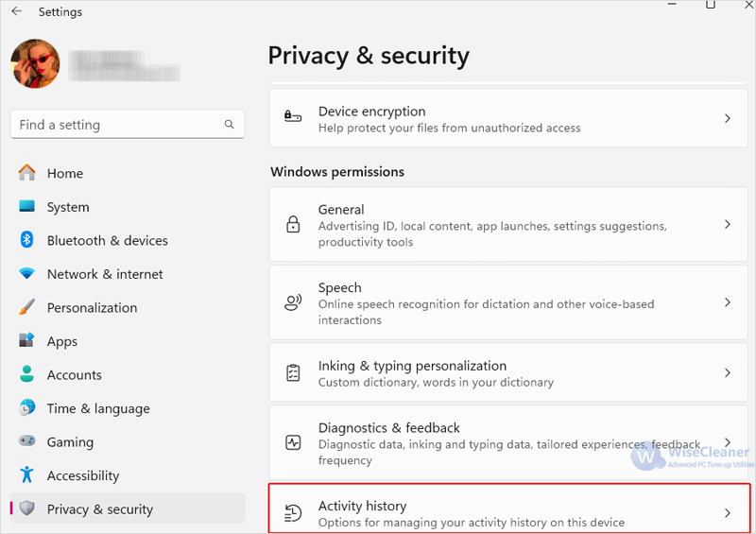756x534 pixels.
Task: Click the Gaming controller icon
Action: [x=27, y=440]
